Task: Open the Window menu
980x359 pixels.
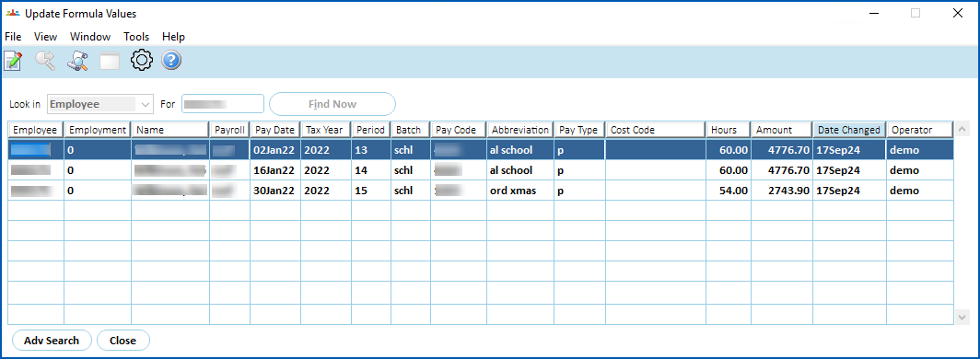Action: (90, 37)
